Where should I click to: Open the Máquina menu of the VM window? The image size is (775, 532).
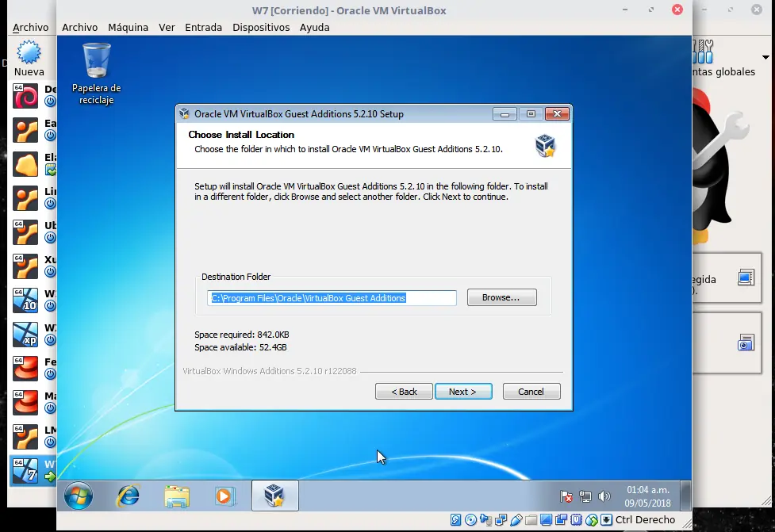[128, 27]
